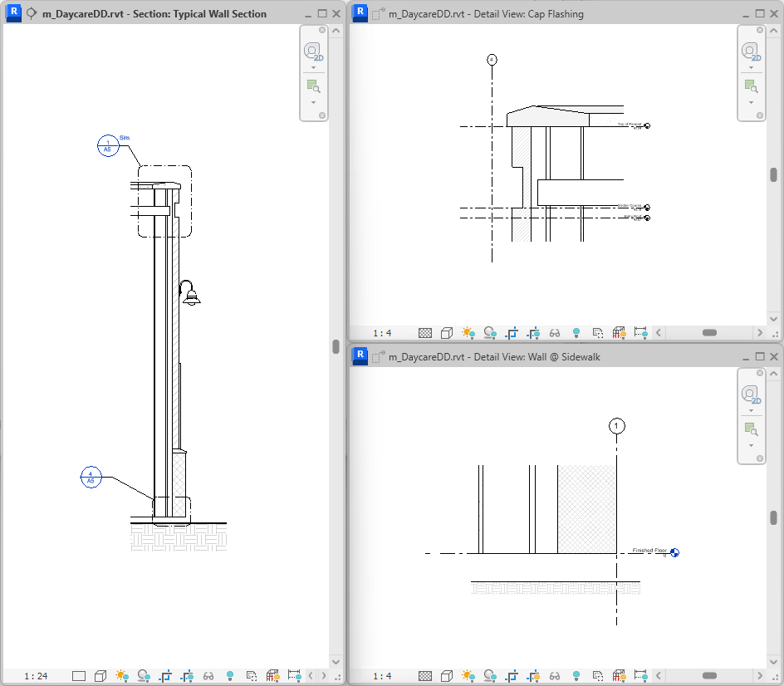Toggle Show Crop Region in Cap Flashing view
This screenshot has width=784, height=686.
(533, 333)
